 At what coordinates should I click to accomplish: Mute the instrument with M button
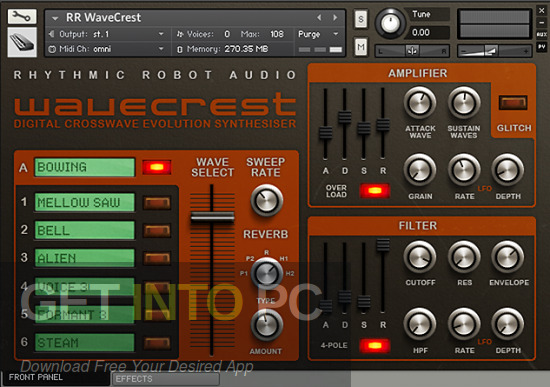pos(361,47)
